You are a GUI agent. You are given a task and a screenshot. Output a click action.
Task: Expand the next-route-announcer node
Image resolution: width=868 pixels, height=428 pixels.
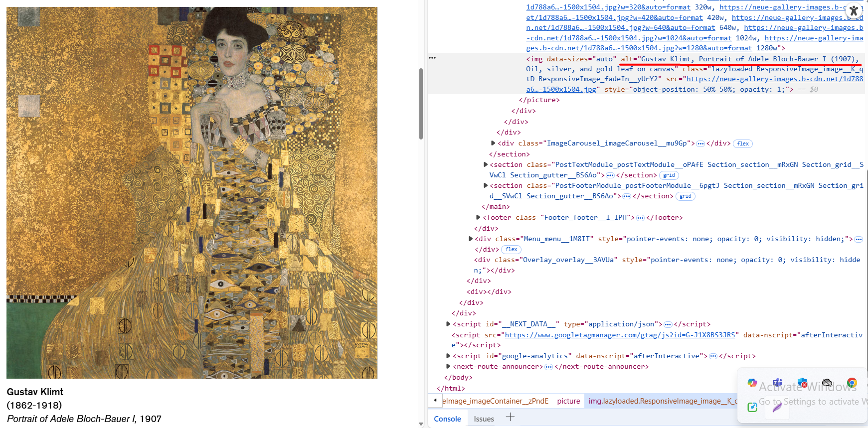pyautogui.click(x=448, y=366)
